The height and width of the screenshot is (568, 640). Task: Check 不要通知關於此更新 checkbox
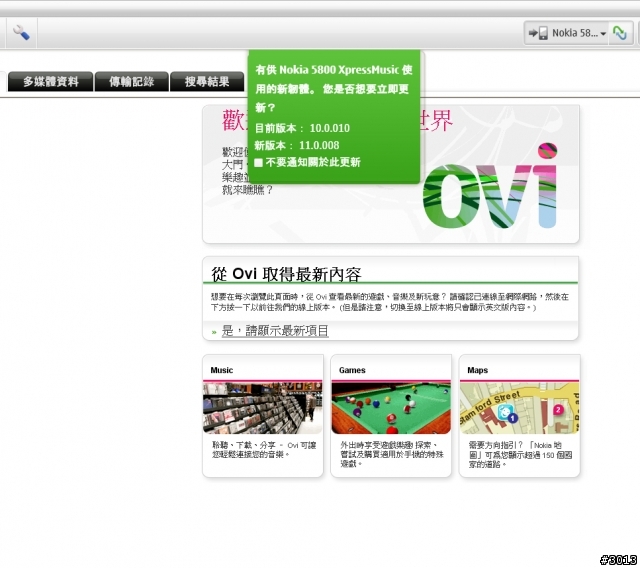pos(258,163)
